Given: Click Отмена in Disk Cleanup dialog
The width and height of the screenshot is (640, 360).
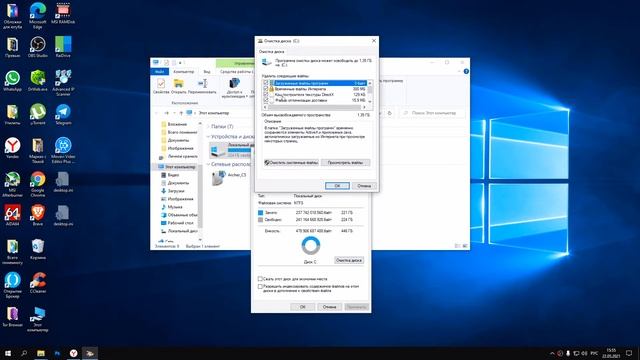Looking at the screenshot, I should point(364,186).
